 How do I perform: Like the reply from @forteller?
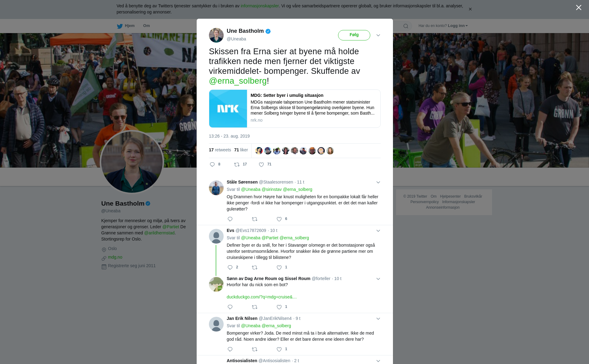pos(279,307)
